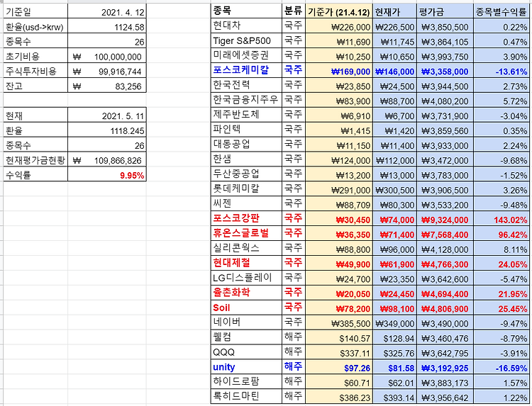The height and width of the screenshot is (406, 532).
Task: Select the 두산중공업 cell
Action: click(x=246, y=174)
